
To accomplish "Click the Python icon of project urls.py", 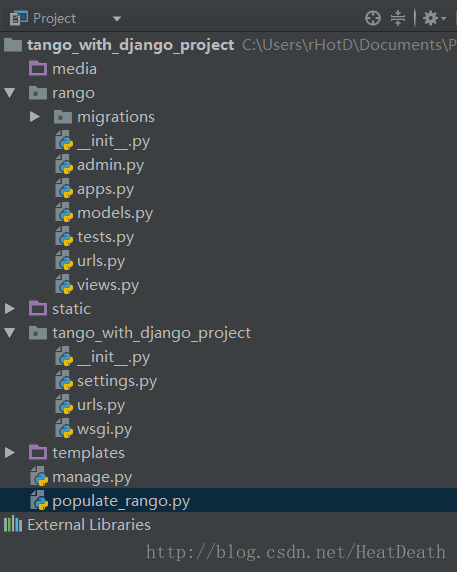I will 64,405.
